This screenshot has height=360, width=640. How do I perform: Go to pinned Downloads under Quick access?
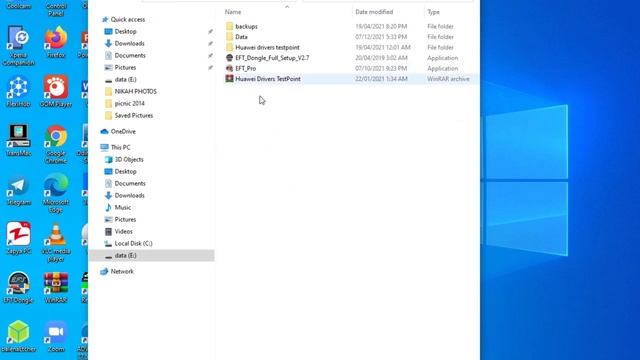pyautogui.click(x=129, y=43)
